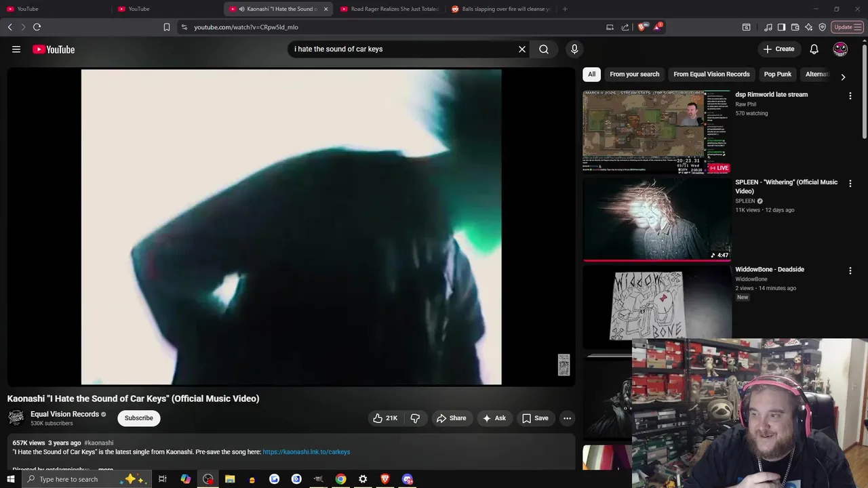
Task: Open the YouTube hamburger guide menu
Action: click(x=16, y=49)
